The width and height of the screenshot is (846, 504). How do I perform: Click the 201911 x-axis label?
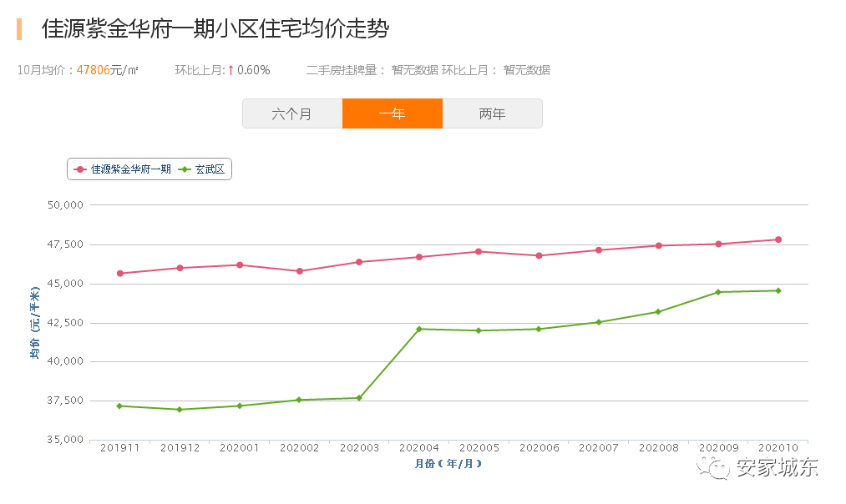pyautogui.click(x=119, y=448)
